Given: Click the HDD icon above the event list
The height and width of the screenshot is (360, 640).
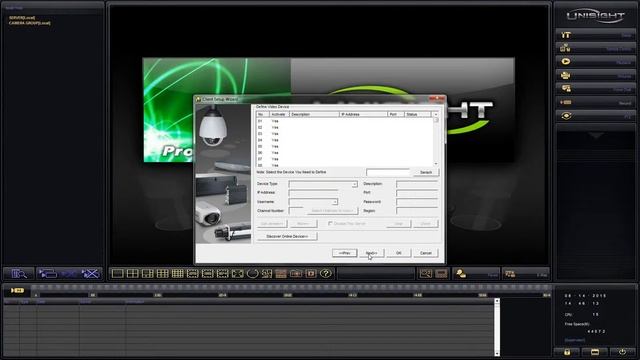Looking at the screenshot, I should pos(18,290).
